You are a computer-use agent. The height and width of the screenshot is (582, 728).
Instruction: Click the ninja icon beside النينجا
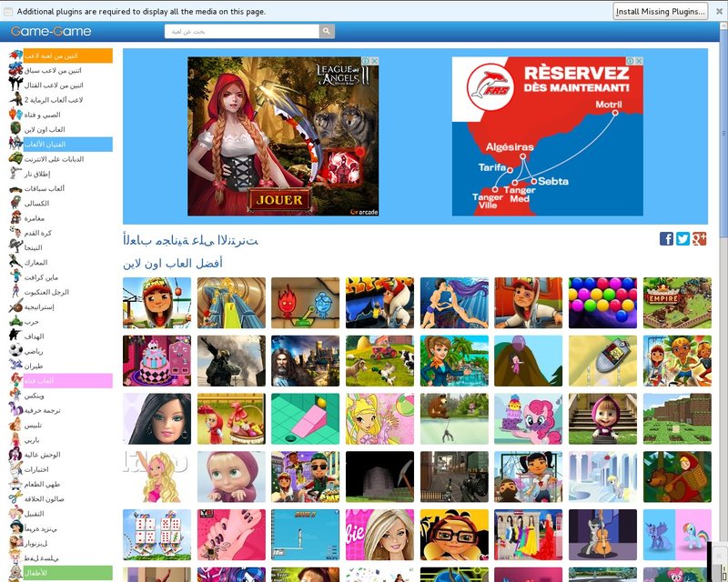[x=15, y=247]
